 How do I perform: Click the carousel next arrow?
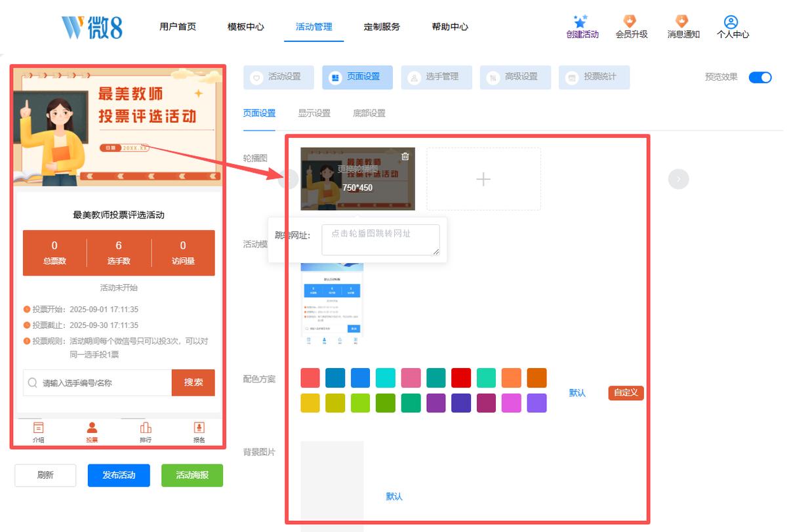pos(679,178)
